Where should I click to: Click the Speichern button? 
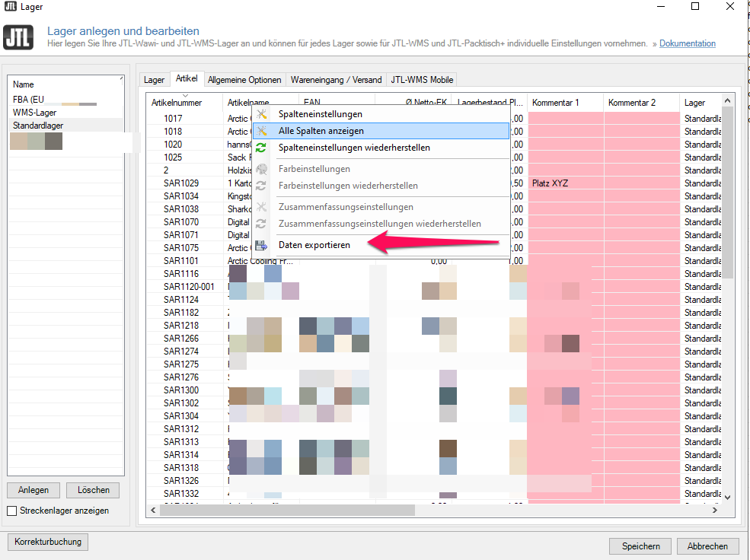tap(640, 546)
